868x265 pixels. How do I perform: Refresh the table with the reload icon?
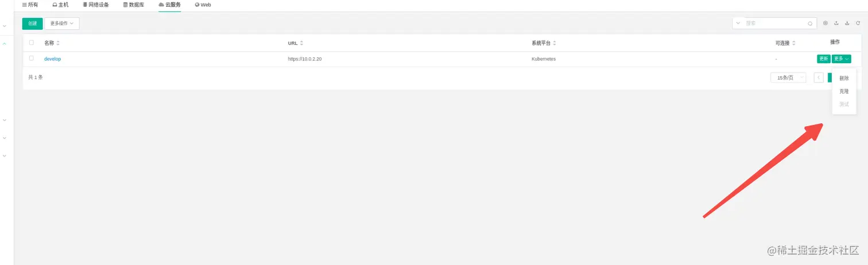(858, 24)
